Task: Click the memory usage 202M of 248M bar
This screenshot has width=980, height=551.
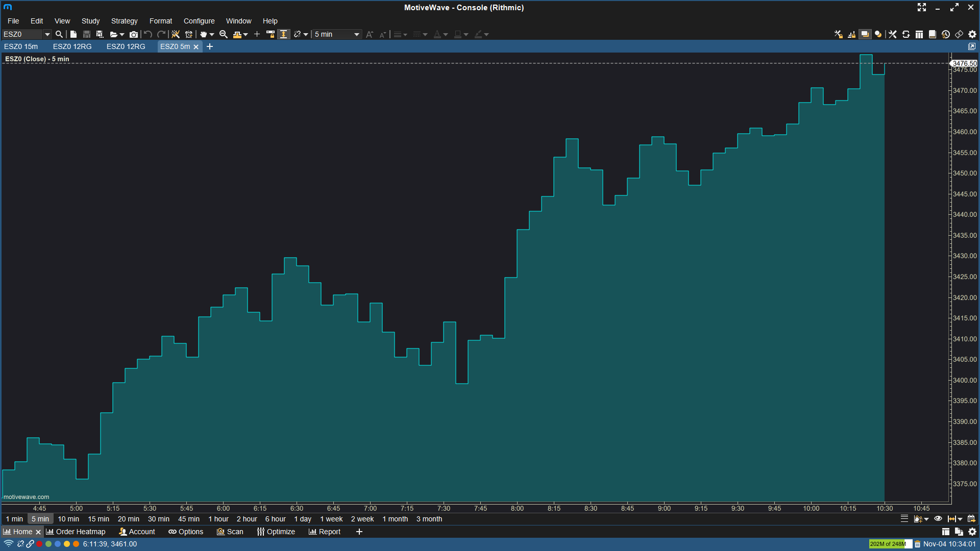Action: pos(890,544)
